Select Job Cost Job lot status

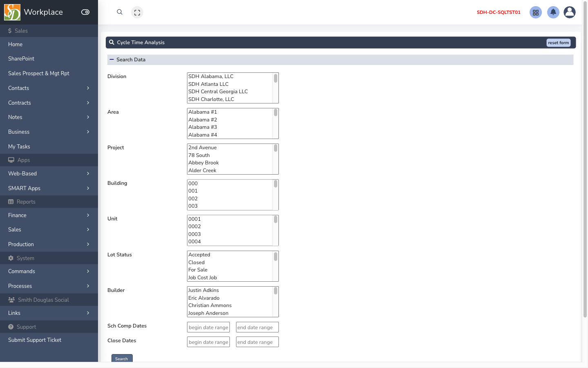pos(230,278)
